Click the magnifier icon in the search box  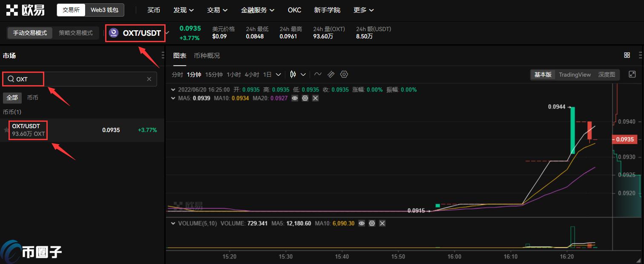(x=11, y=79)
